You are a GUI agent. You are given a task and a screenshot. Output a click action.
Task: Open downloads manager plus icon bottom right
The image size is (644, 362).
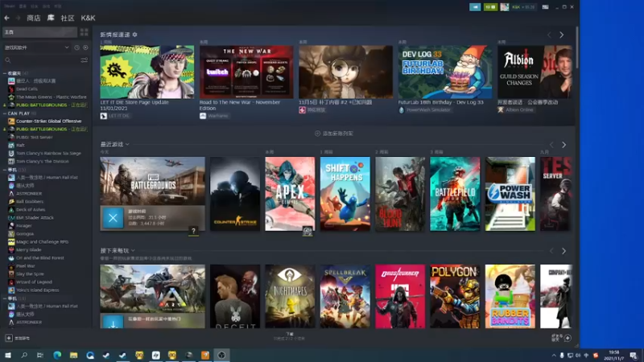tap(568, 338)
